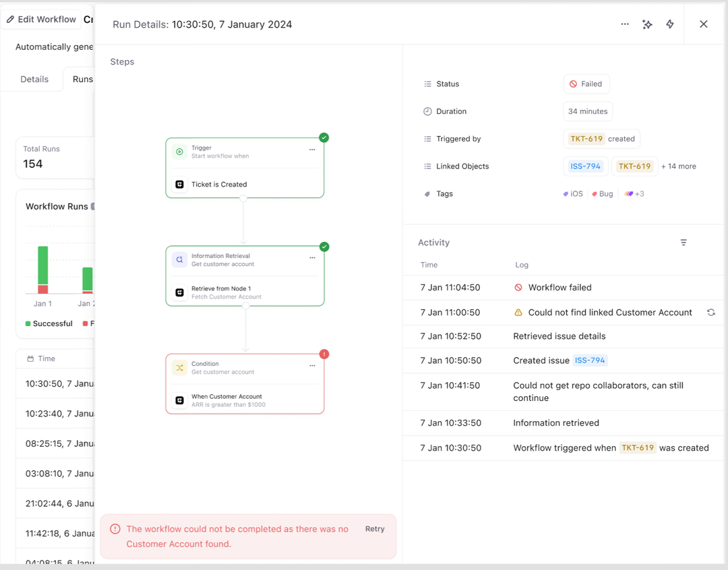Click red error badge on Condition step
This screenshot has height=570, width=728.
[324, 354]
